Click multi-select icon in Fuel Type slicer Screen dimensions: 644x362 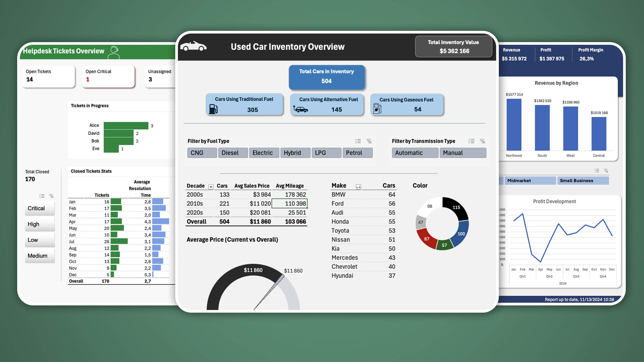pos(358,141)
